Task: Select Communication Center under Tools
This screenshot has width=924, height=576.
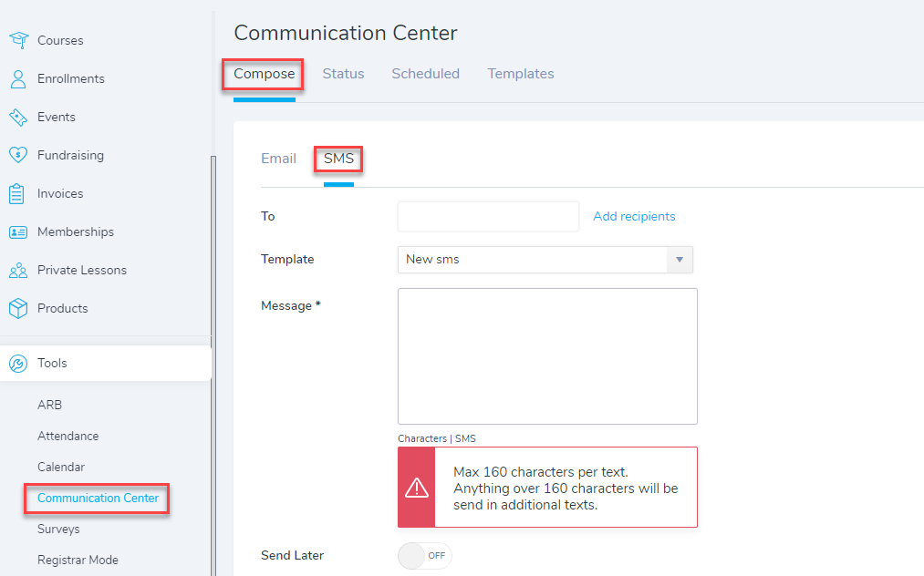Action: 98,499
